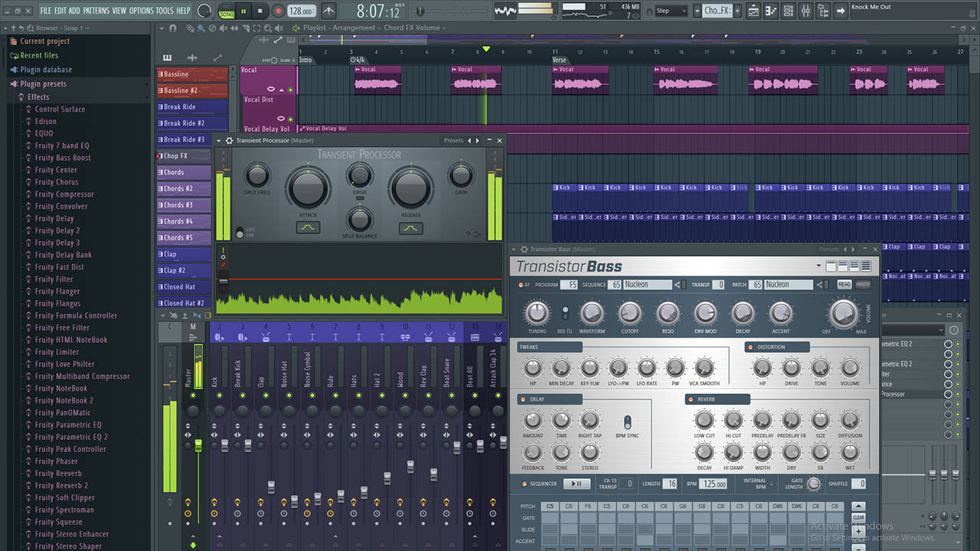The width and height of the screenshot is (980, 551).
Task: Select the release curve shape button
Action: pyautogui.click(x=411, y=228)
